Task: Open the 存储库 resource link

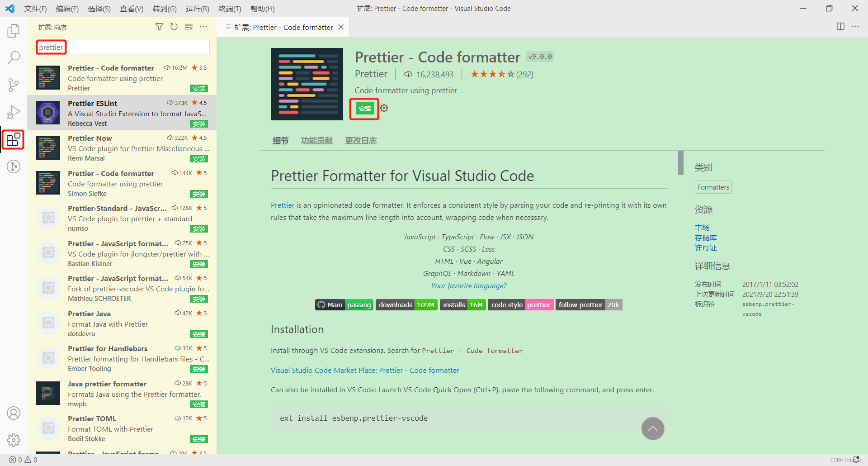Action: (x=706, y=238)
